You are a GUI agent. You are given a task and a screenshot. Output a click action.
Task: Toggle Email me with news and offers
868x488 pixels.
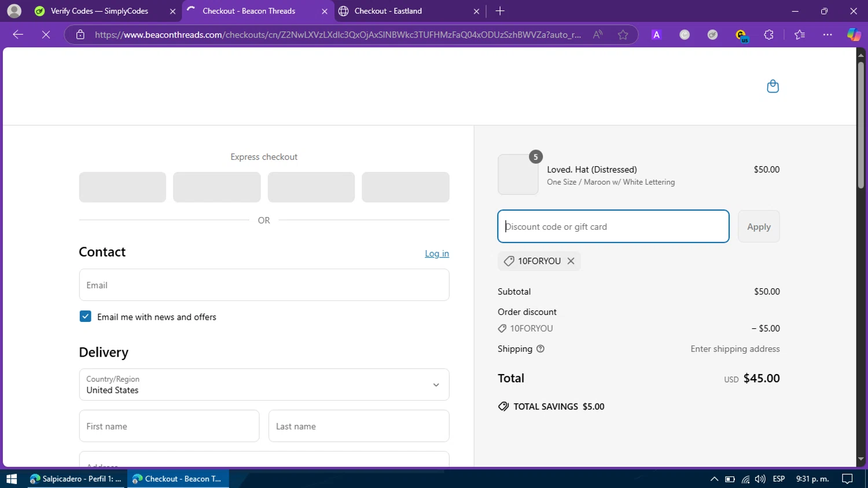[85, 317]
